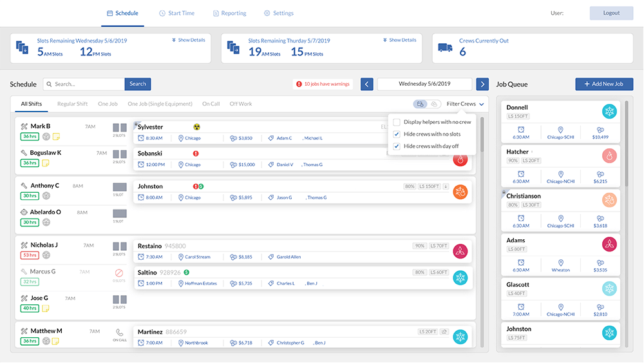
Task: Go to the Reporting tab
Action: (230, 13)
